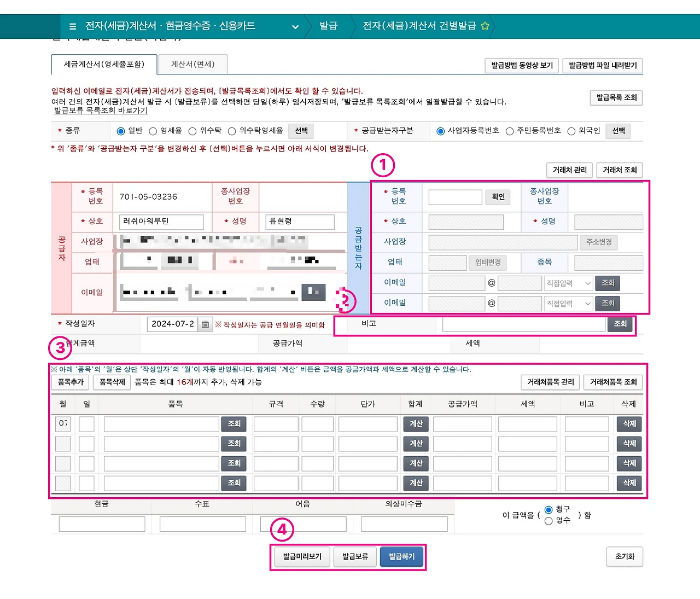Image resolution: width=700 pixels, height=599 pixels.
Task: Open the second 직접입력 email domain dropdown
Action: tap(568, 303)
